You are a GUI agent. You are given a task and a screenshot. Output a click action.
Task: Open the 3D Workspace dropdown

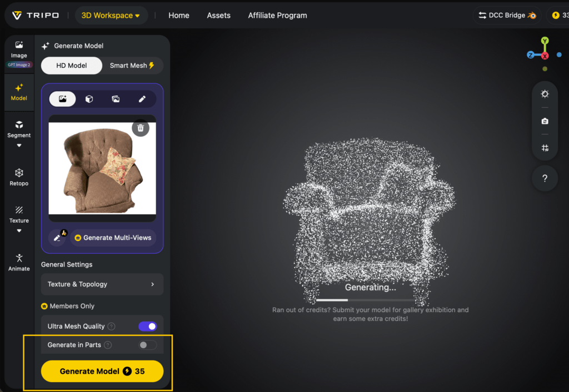pyautogui.click(x=111, y=15)
